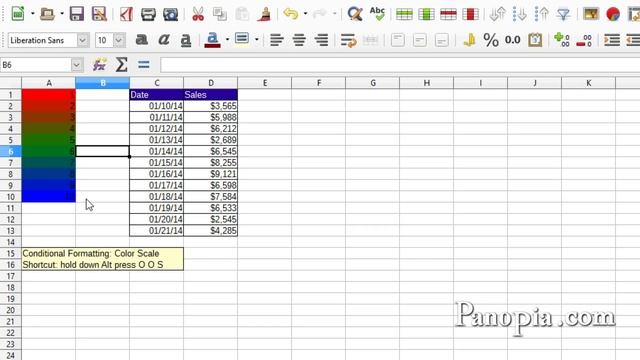Click the Function equals button

point(144,64)
